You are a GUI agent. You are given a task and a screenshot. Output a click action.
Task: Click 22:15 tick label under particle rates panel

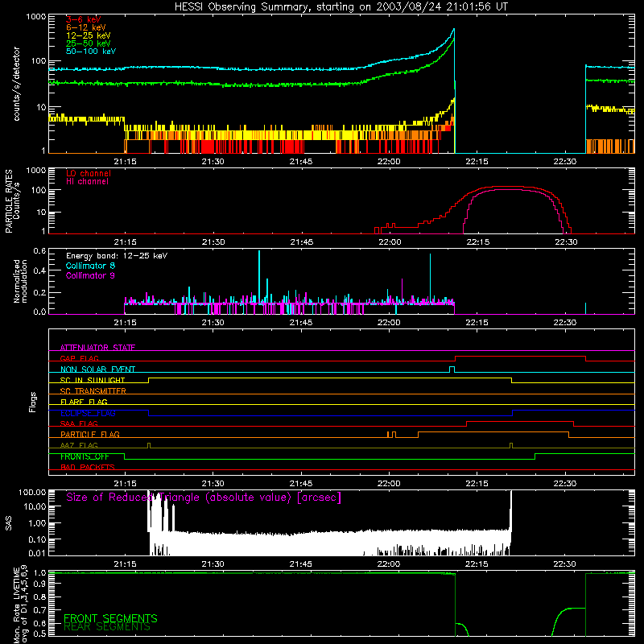[x=477, y=242]
